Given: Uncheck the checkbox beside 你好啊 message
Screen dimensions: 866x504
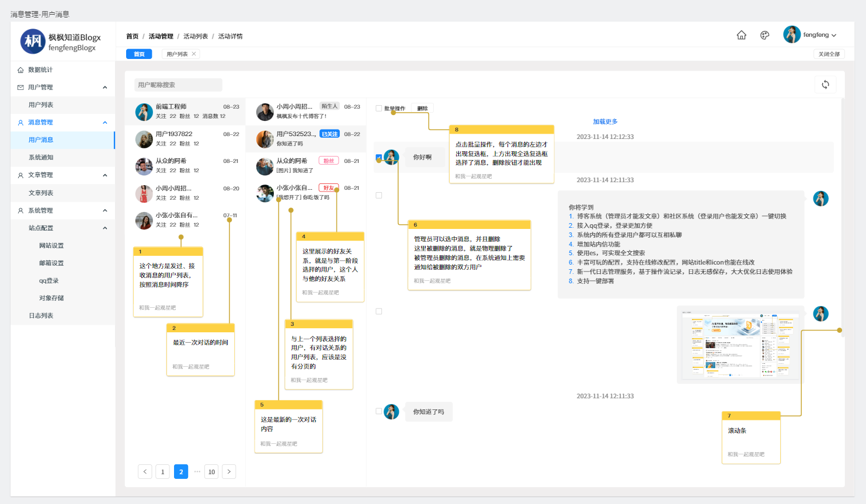Looking at the screenshot, I should [379, 157].
